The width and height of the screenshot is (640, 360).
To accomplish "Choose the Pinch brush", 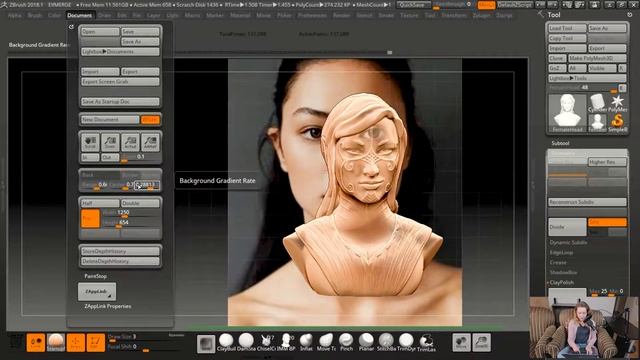I will (346, 342).
